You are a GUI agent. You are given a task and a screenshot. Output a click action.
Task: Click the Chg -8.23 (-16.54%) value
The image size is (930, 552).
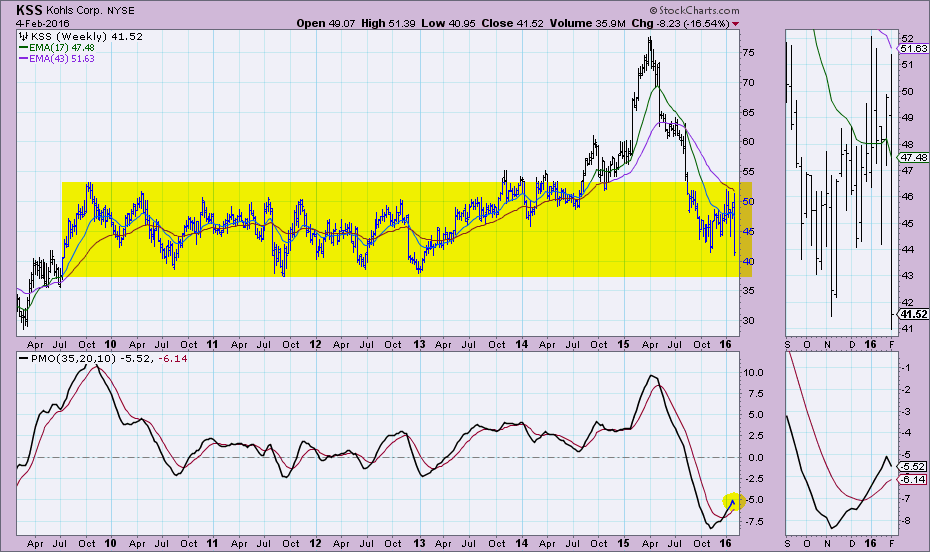(x=680, y=23)
